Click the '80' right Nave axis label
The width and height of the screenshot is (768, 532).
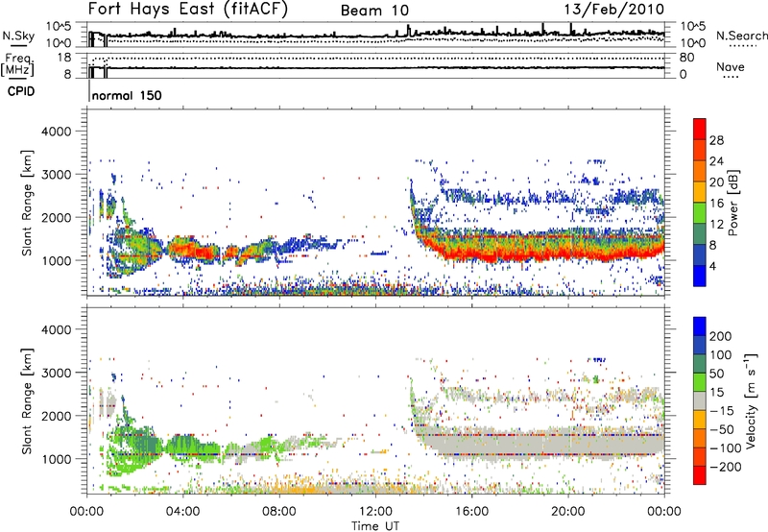[687, 58]
